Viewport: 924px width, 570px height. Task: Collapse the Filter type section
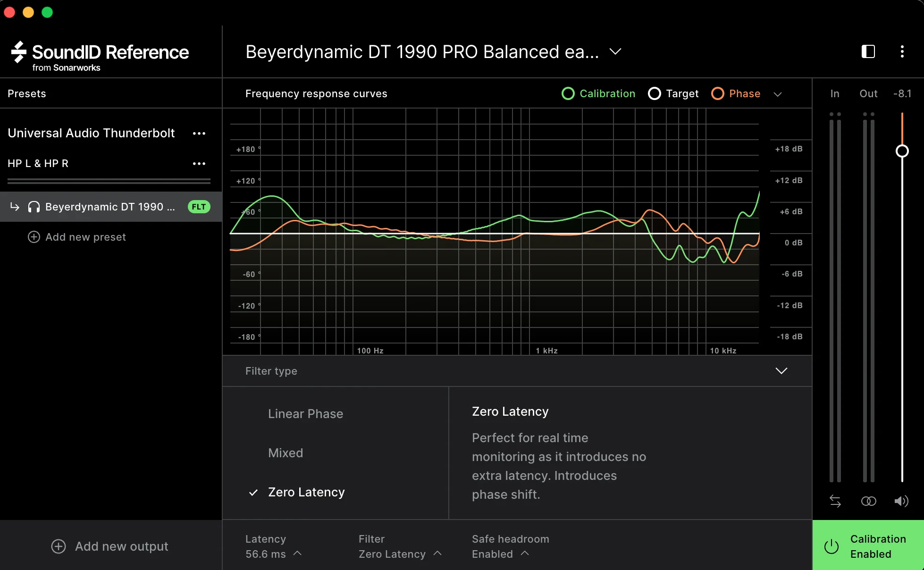[x=781, y=371]
